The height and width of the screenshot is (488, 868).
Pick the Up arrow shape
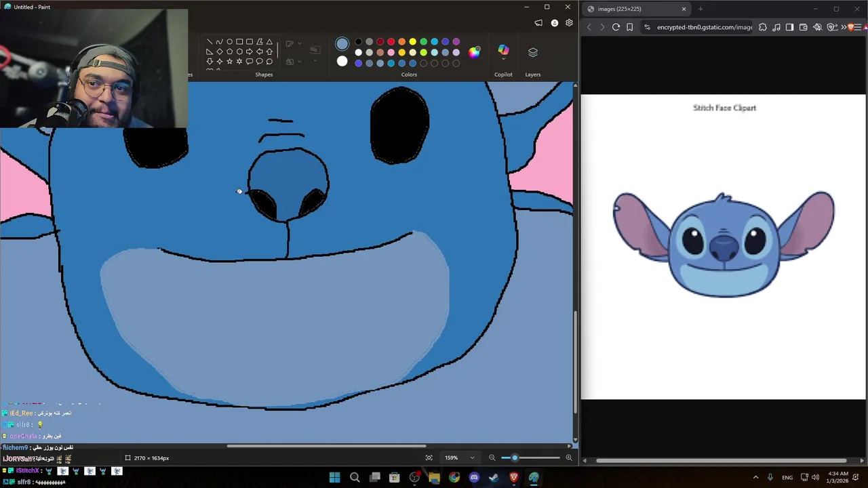[x=269, y=52]
